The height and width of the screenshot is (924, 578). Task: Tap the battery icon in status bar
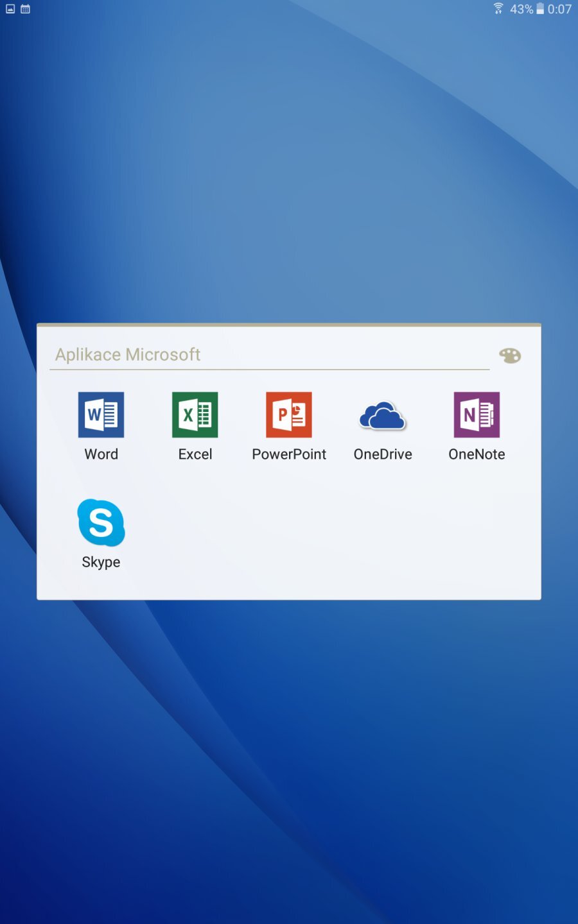pos(540,8)
